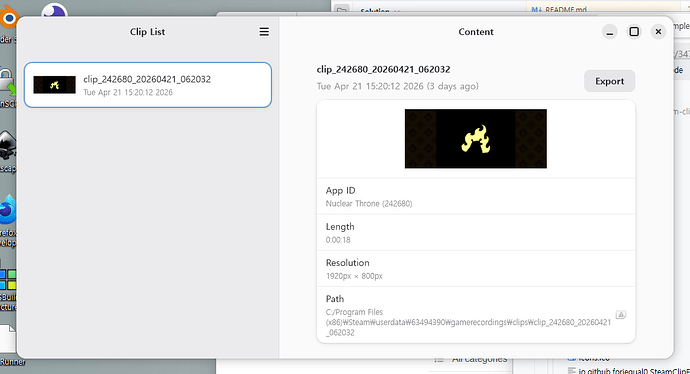Click the large clip preview image

point(476,139)
